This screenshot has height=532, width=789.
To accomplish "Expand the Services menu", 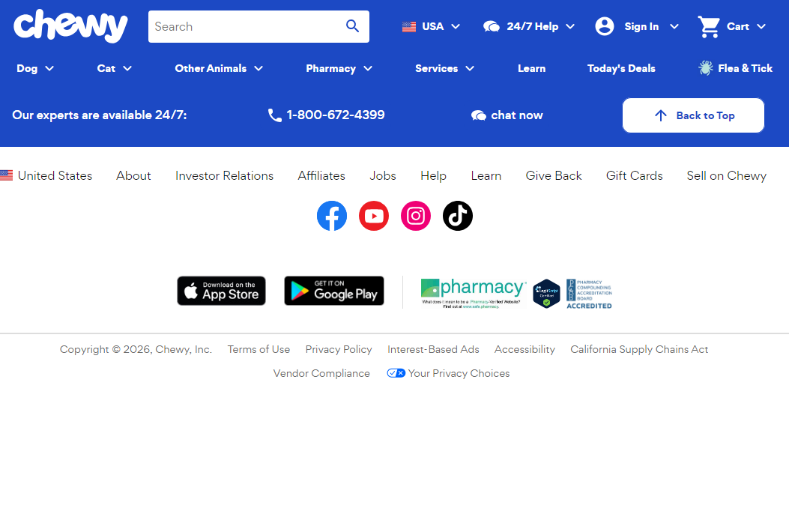I will [445, 68].
